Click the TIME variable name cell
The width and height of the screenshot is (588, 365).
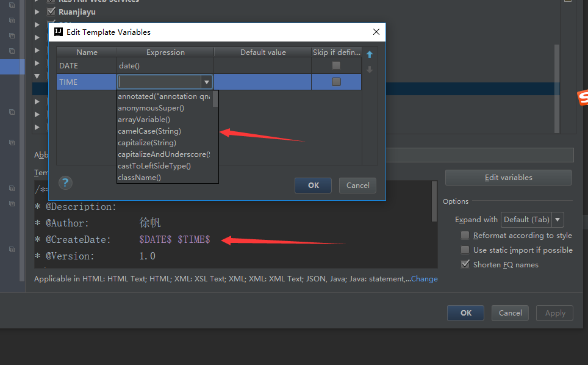(87, 82)
